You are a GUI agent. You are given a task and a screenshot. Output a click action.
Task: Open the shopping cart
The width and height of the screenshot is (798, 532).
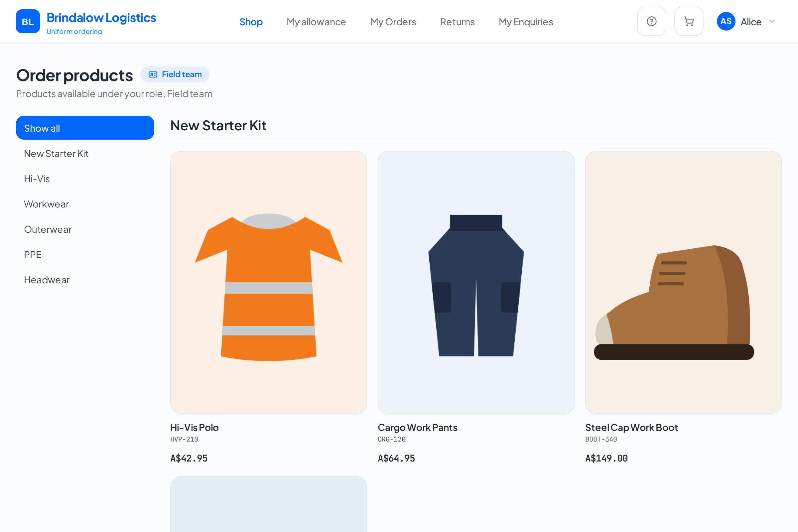point(689,21)
